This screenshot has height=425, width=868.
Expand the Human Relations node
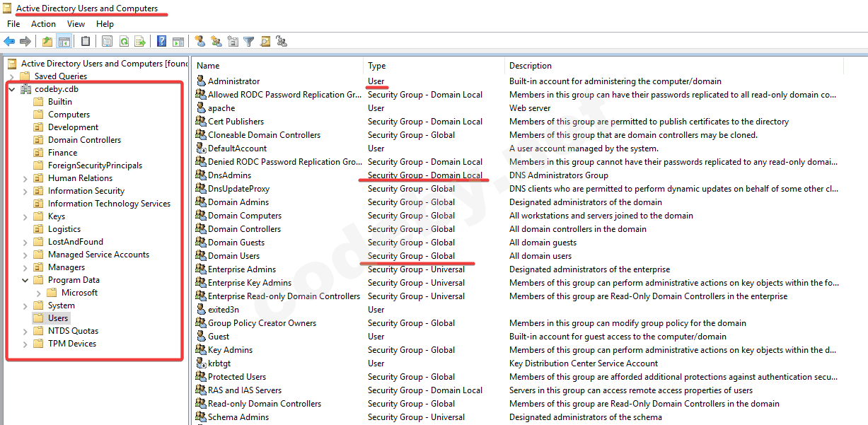click(25, 178)
